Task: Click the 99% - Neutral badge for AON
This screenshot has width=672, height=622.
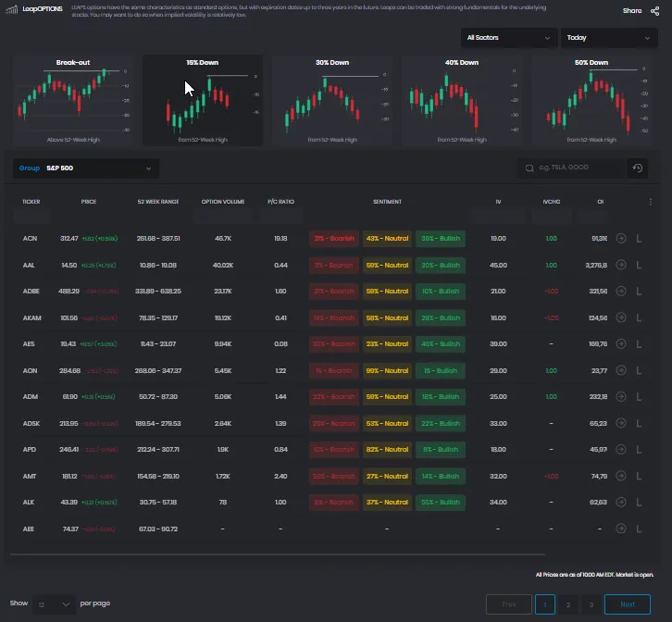Action: pos(388,370)
